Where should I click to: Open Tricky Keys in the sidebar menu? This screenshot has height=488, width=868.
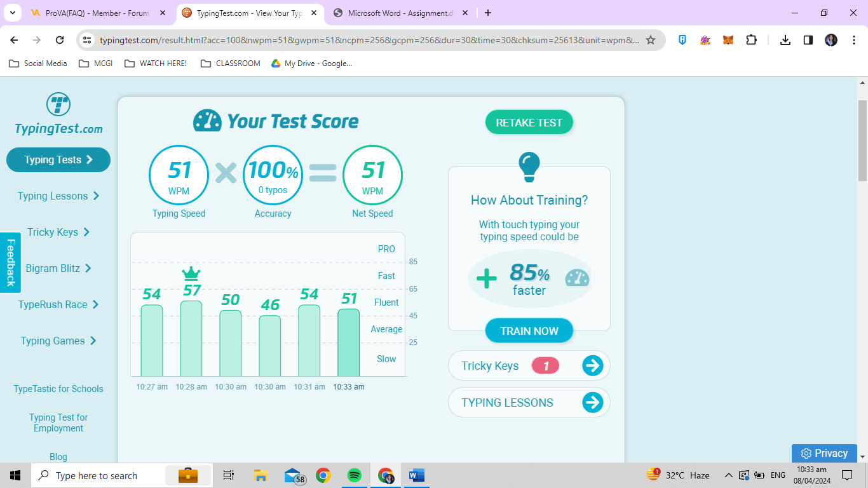coord(58,232)
